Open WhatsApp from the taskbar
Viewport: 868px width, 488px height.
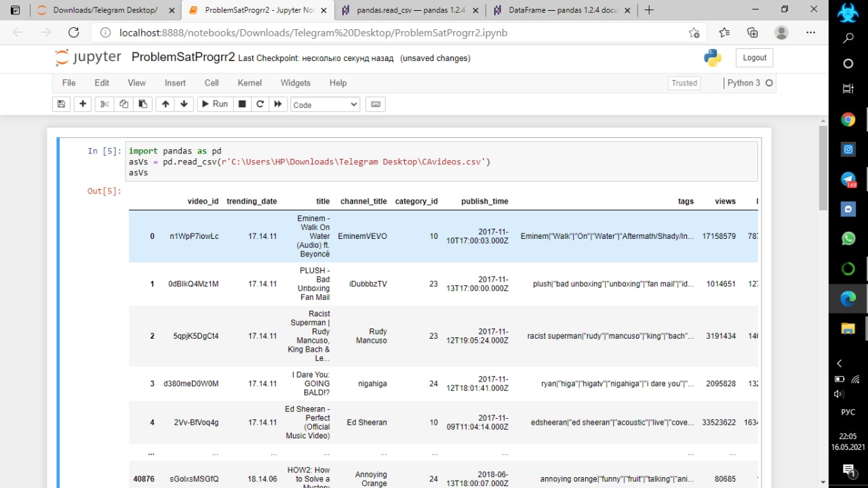(x=848, y=238)
